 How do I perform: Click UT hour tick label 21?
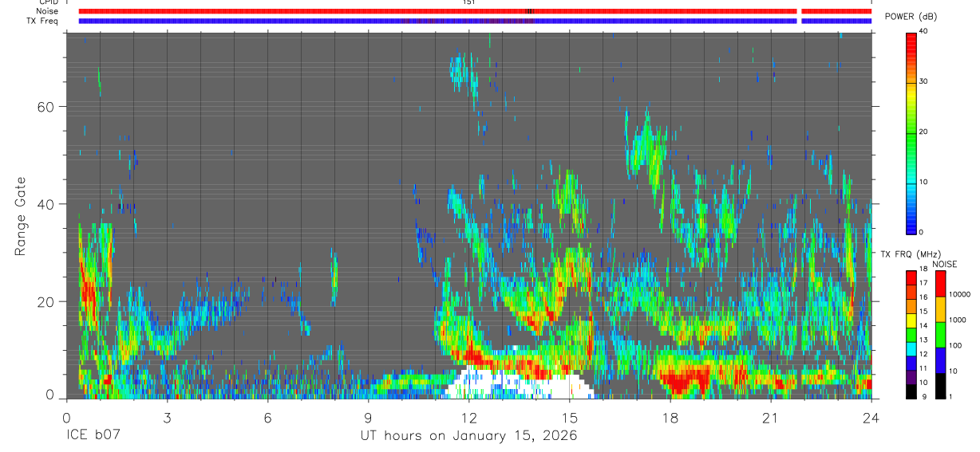tap(771, 419)
